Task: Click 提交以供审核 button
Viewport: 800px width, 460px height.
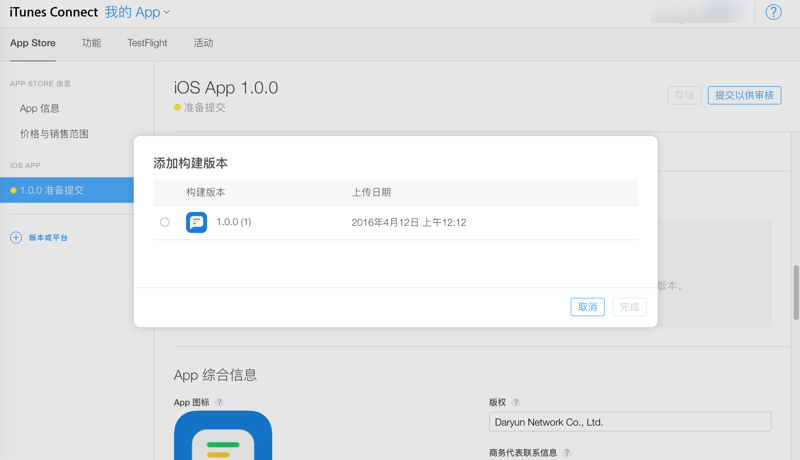Action: pos(744,95)
